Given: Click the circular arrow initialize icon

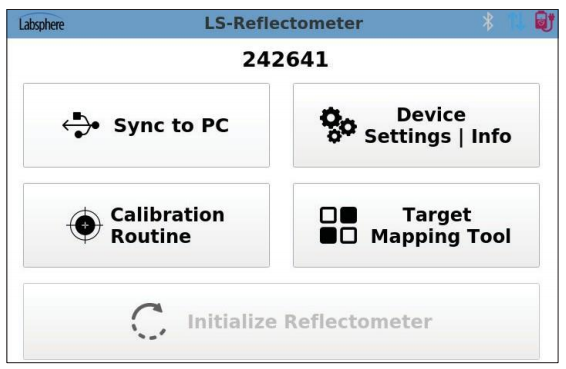Looking at the screenshot, I should (149, 321).
